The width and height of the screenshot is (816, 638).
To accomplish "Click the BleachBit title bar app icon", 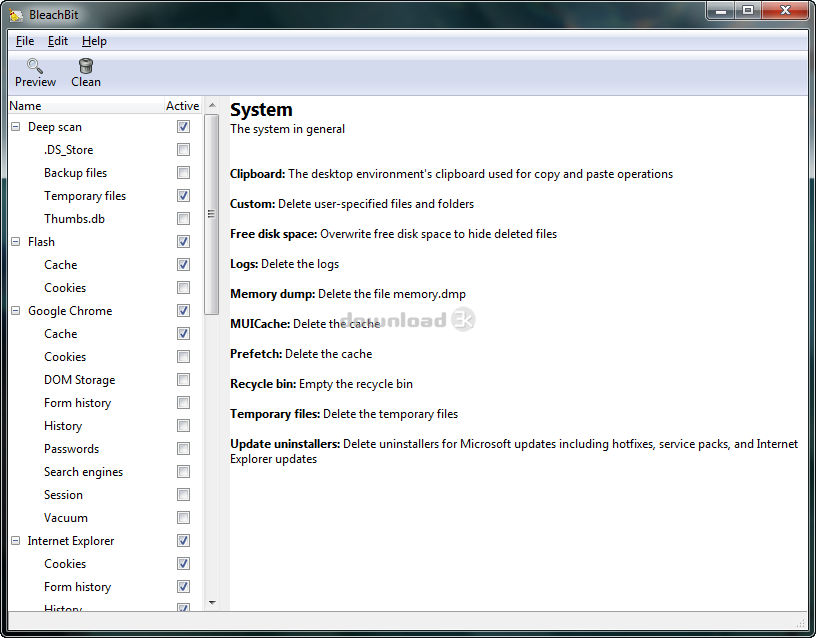I will (x=16, y=15).
